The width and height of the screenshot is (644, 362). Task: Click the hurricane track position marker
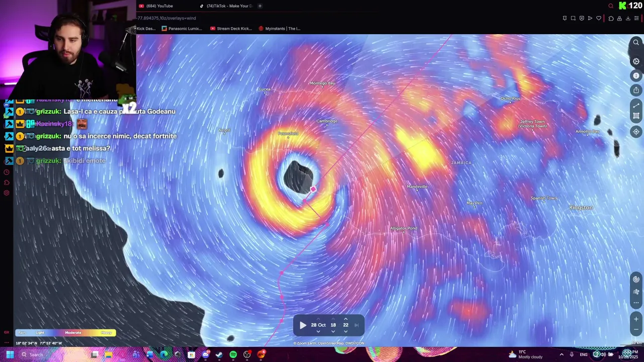[x=313, y=189]
